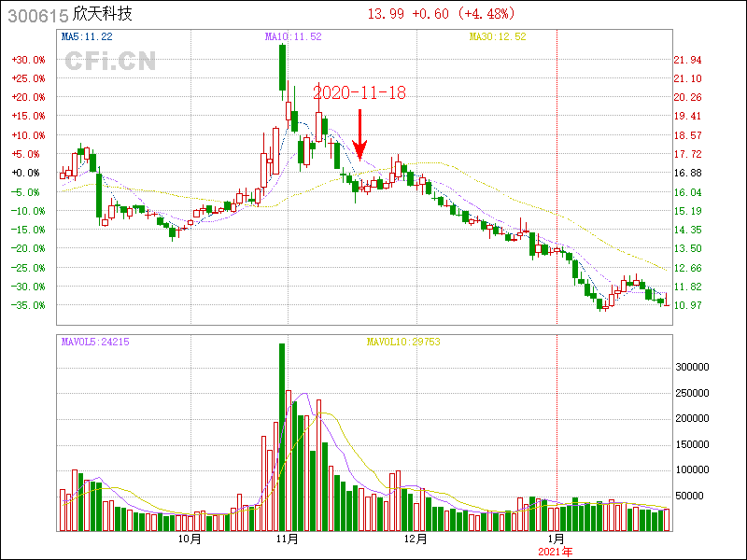The width and height of the screenshot is (747, 560).
Task: Select the MA10:11.52 indicator label
Action: click(x=293, y=36)
